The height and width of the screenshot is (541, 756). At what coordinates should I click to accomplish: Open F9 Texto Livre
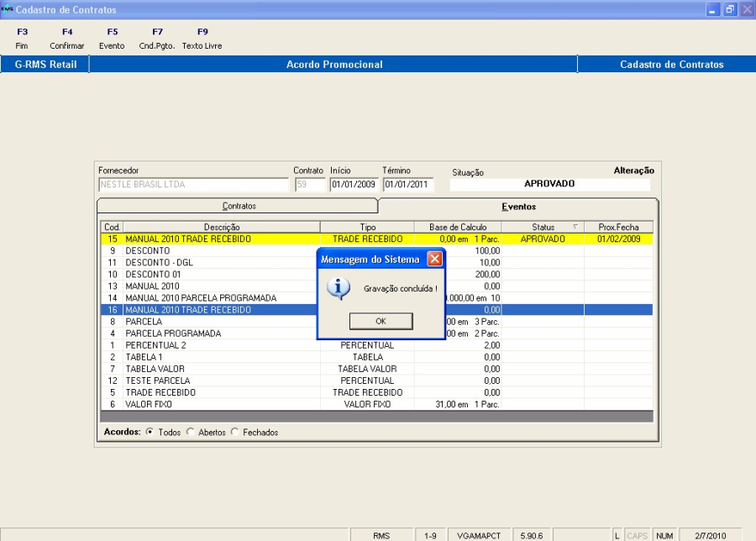(202, 39)
